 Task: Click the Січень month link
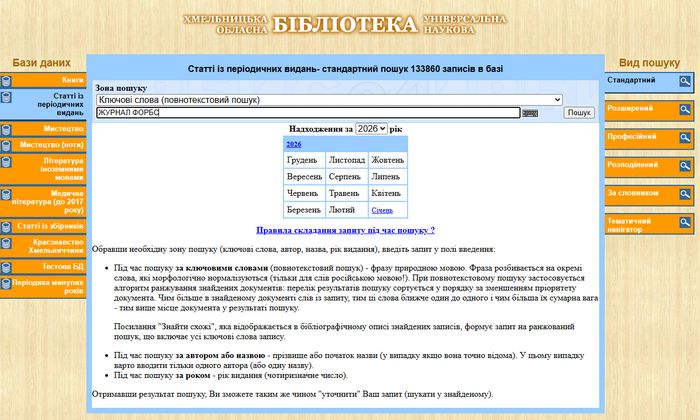[x=382, y=210]
